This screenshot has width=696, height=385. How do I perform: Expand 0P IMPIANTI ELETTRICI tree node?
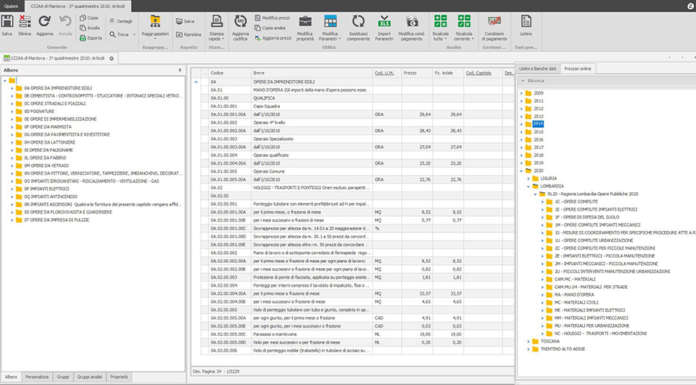click(x=12, y=189)
